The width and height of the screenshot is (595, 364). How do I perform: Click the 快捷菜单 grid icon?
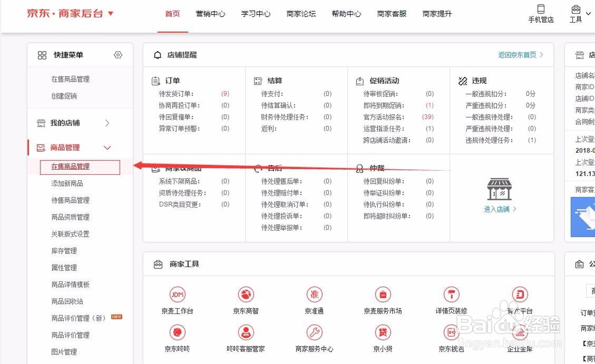point(42,55)
